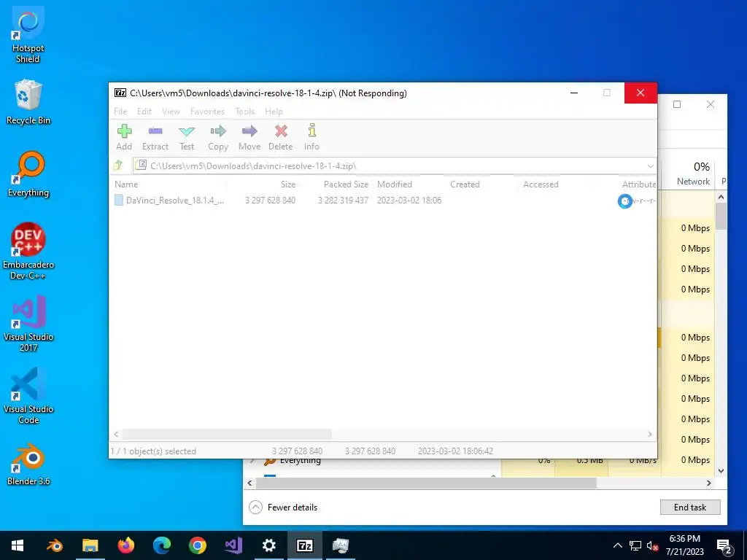Expand the address bar path dropdown

pyautogui.click(x=650, y=166)
